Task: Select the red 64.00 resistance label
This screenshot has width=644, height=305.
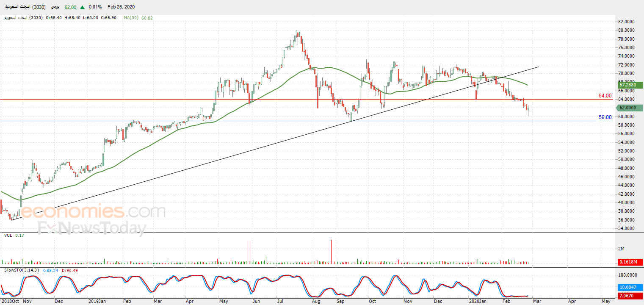Action: tap(605, 96)
